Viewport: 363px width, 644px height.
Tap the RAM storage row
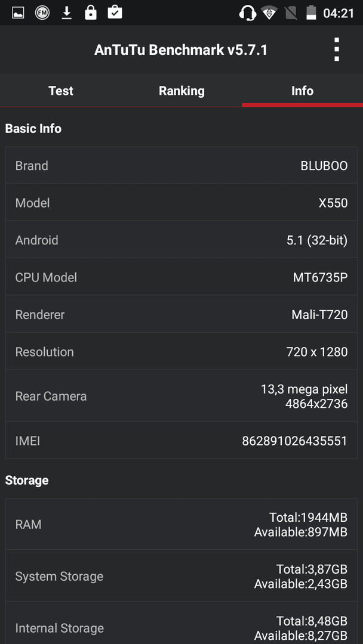click(x=181, y=525)
